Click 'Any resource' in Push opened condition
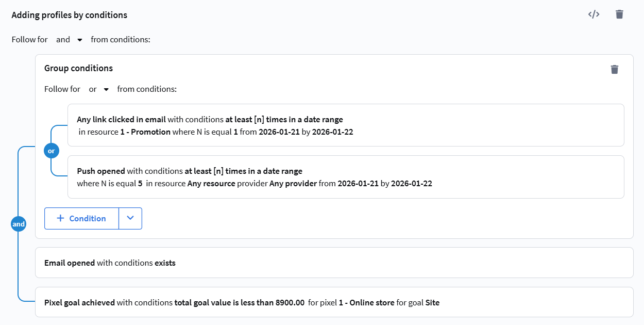Screen dimensions: 644x325 click(211, 183)
